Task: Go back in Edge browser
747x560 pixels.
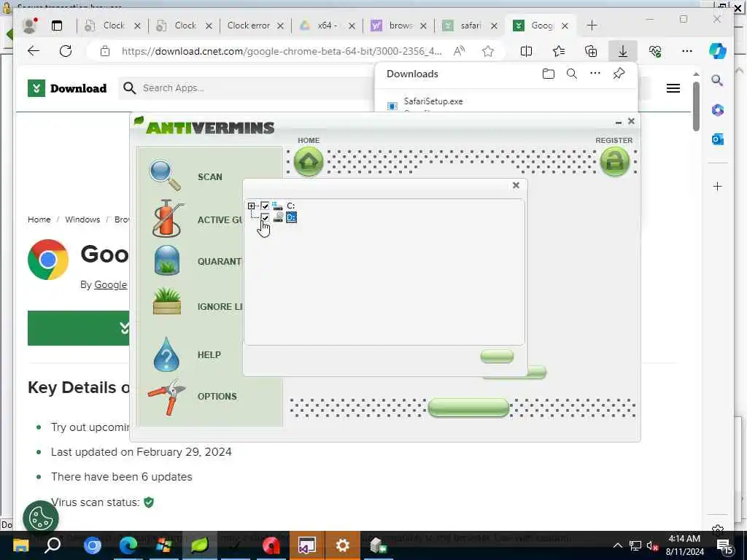Action: point(34,51)
